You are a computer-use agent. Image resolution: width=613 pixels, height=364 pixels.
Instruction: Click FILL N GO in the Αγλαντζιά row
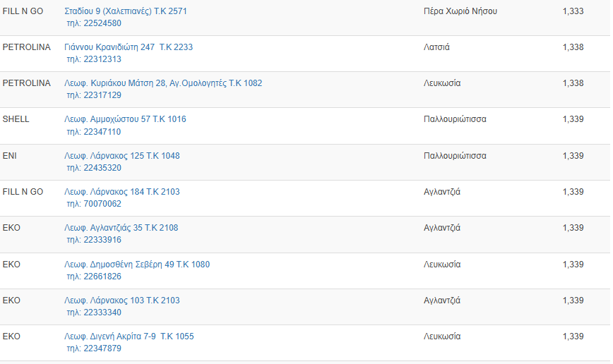[x=23, y=192]
